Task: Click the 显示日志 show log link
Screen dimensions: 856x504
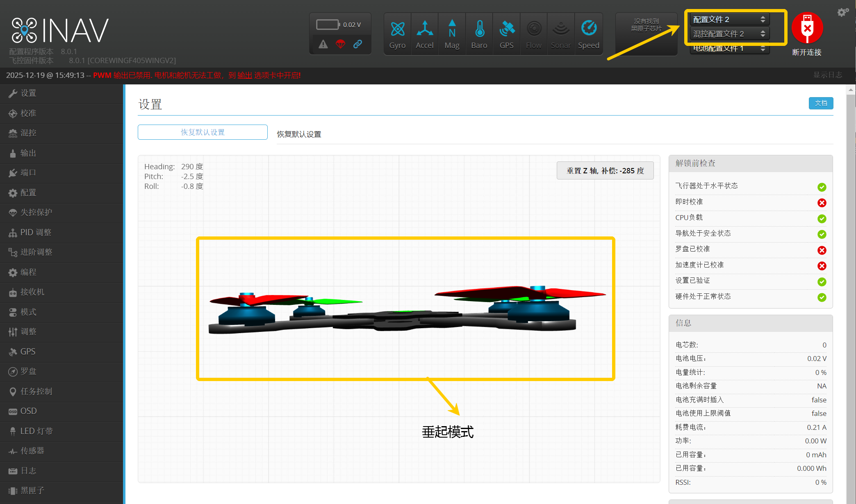Action: coord(827,75)
